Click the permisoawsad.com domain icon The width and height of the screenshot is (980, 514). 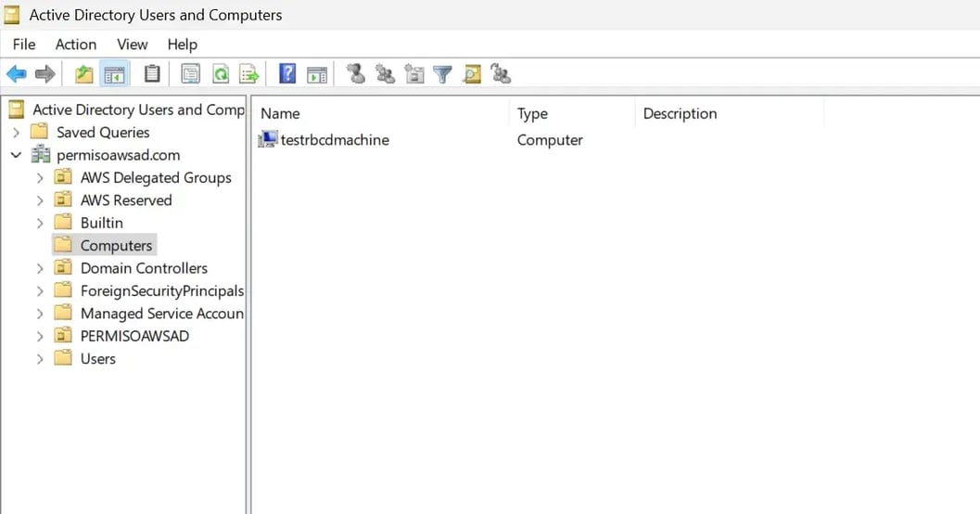click(41, 154)
